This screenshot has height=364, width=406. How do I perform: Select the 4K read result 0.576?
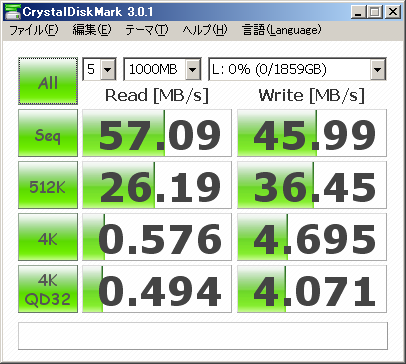tap(157, 237)
